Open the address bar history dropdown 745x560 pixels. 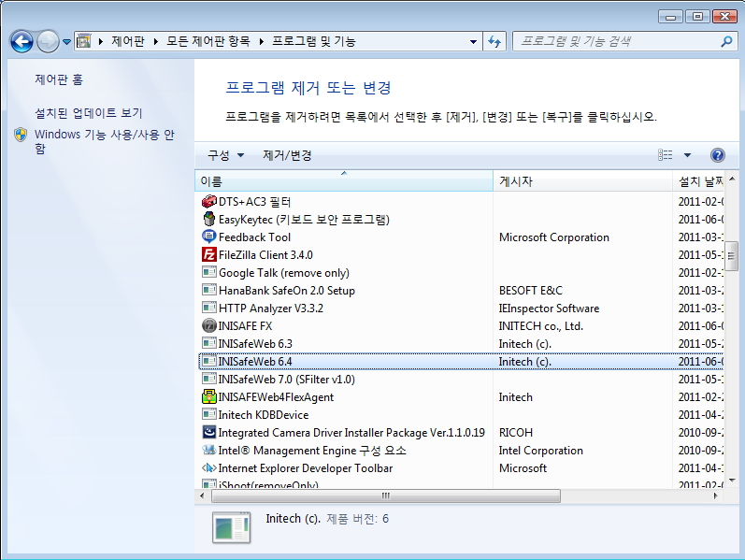473,42
